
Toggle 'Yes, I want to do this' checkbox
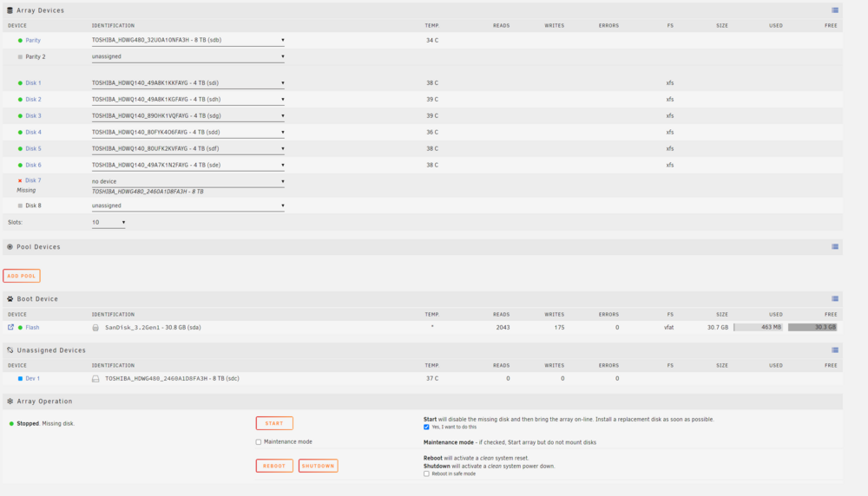pyautogui.click(x=426, y=427)
